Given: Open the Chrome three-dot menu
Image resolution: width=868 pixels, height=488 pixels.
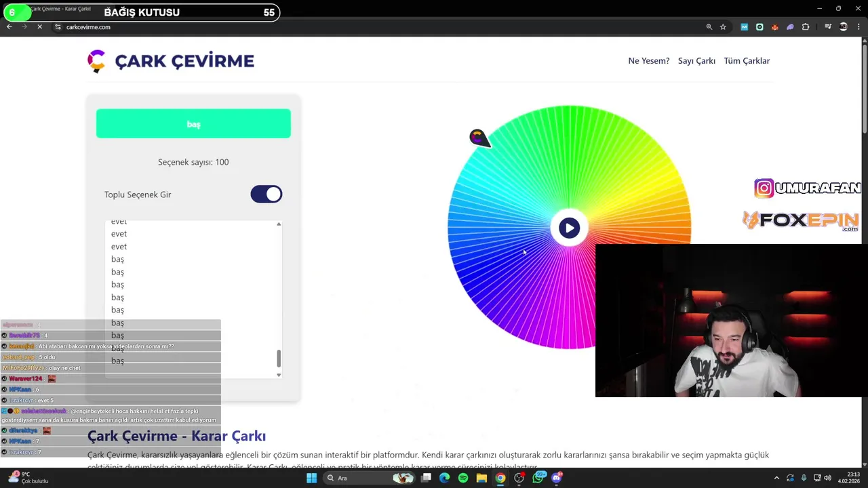Looking at the screenshot, I should [858, 27].
